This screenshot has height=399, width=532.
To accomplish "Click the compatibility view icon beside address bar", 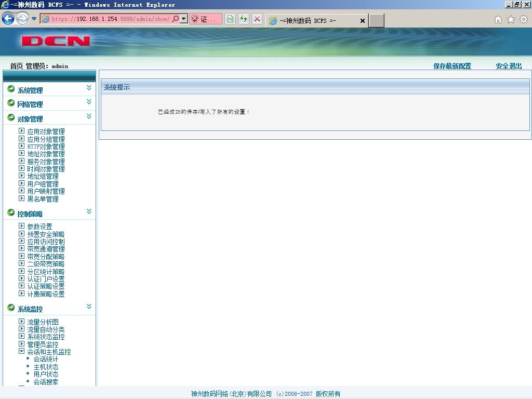I will click(230, 19).
